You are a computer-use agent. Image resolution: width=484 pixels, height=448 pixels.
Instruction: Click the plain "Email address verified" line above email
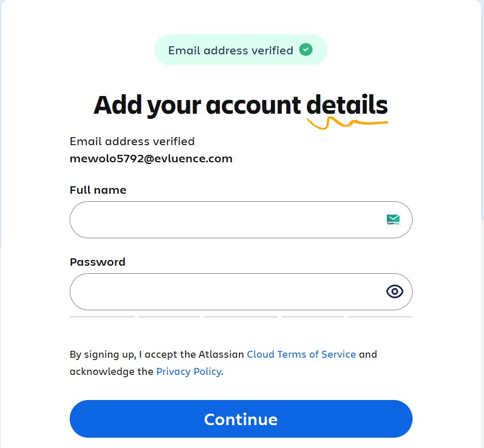pos(132,141)
